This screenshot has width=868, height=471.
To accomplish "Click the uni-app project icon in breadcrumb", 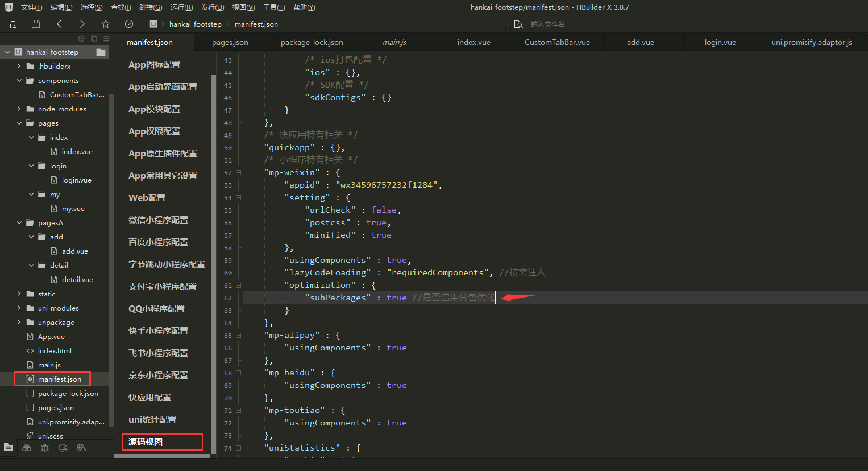I will [153, 24].
